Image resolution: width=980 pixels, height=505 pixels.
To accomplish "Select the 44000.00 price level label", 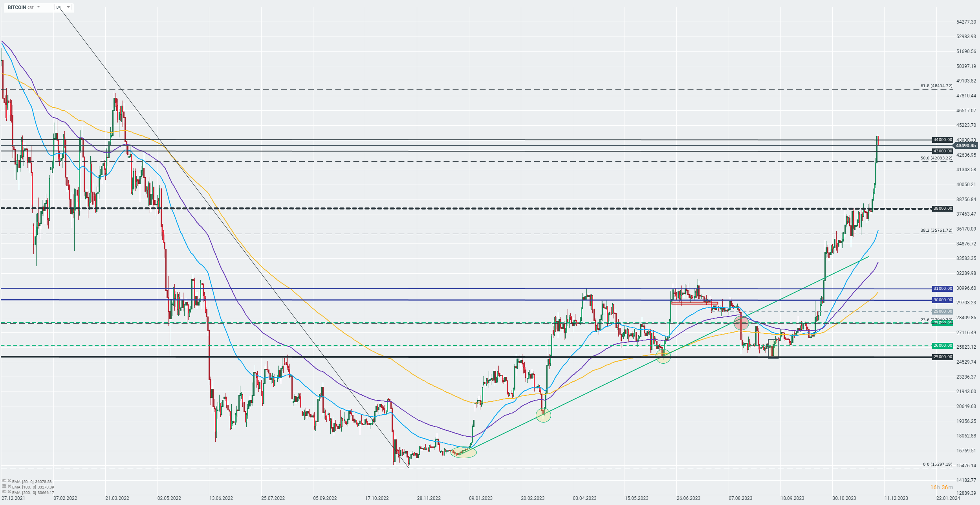I will coord(942,140).
